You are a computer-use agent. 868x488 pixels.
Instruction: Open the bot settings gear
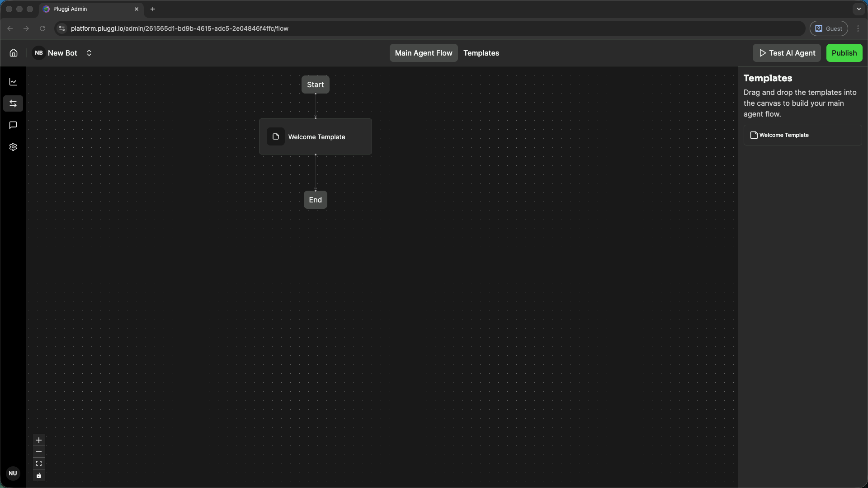tap(13, 147)
